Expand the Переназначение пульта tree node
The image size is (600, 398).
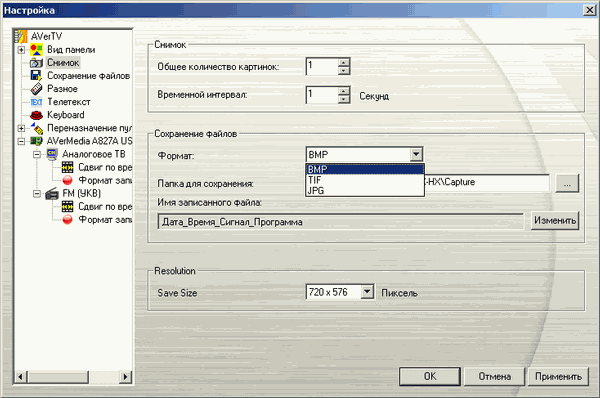21,128
